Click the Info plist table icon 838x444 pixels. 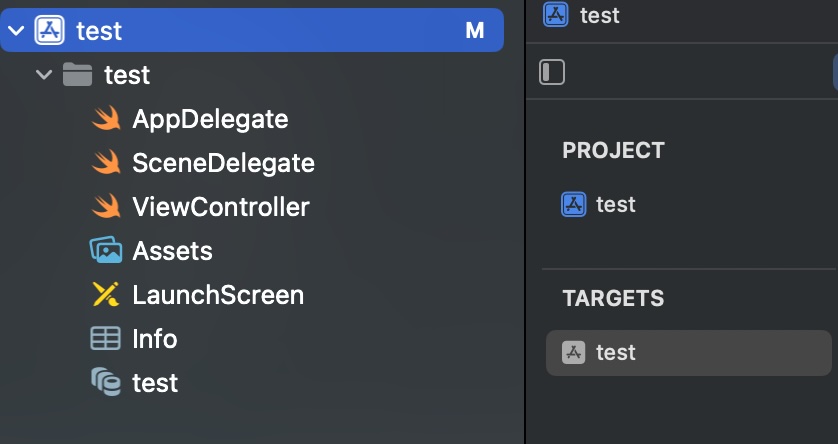pos(106,339)
